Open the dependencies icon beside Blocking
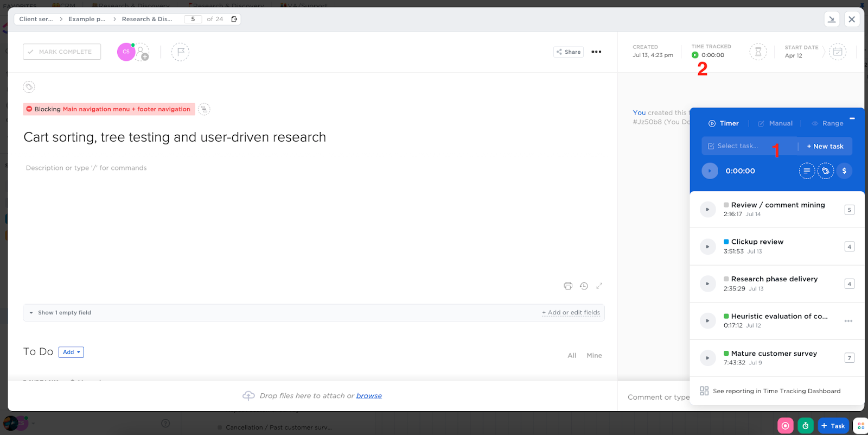Image resolution: width=868 pixels, height=435 pixels. pos(204,109)
